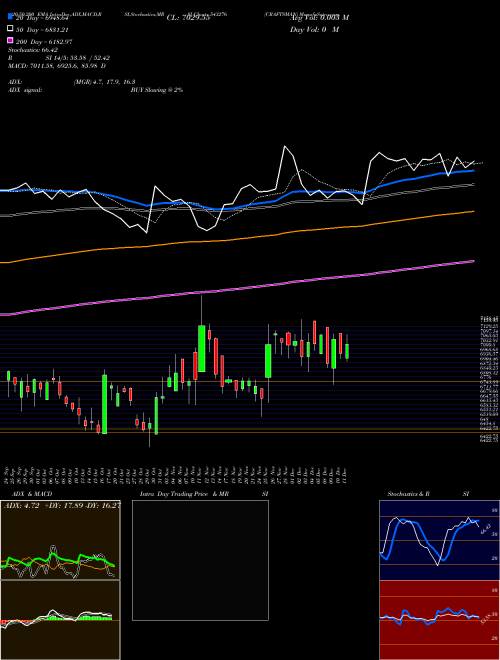500x660 pixels.
Task: Click the price axis labels beside the candles
Action: pos(489,379)
